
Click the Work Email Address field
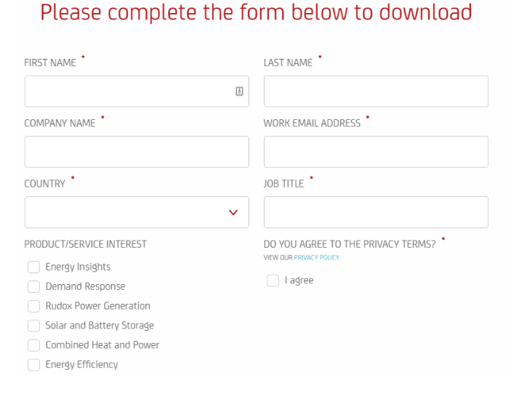coord(376,152)
